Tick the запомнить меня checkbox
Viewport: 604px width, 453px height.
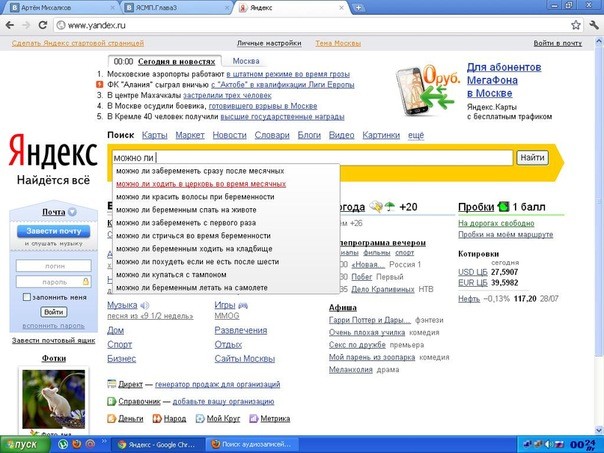(27, 297)
